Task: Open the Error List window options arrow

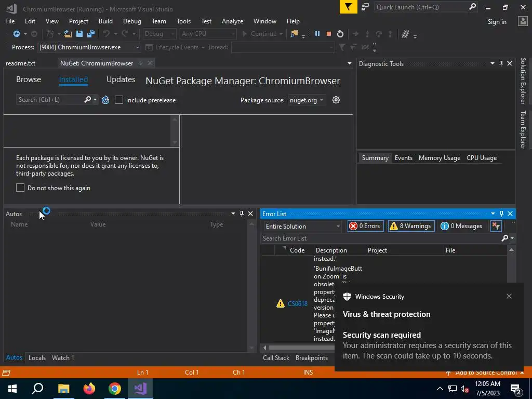Action: click(493, 214)
